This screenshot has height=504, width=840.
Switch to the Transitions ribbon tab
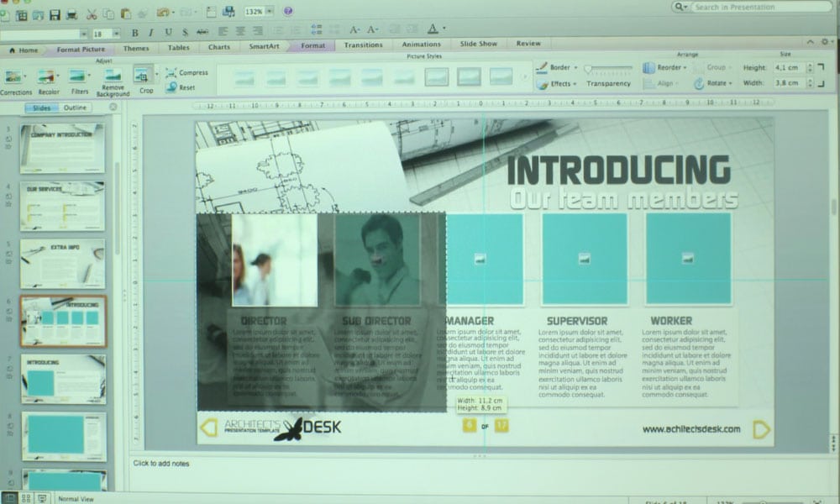363,45
